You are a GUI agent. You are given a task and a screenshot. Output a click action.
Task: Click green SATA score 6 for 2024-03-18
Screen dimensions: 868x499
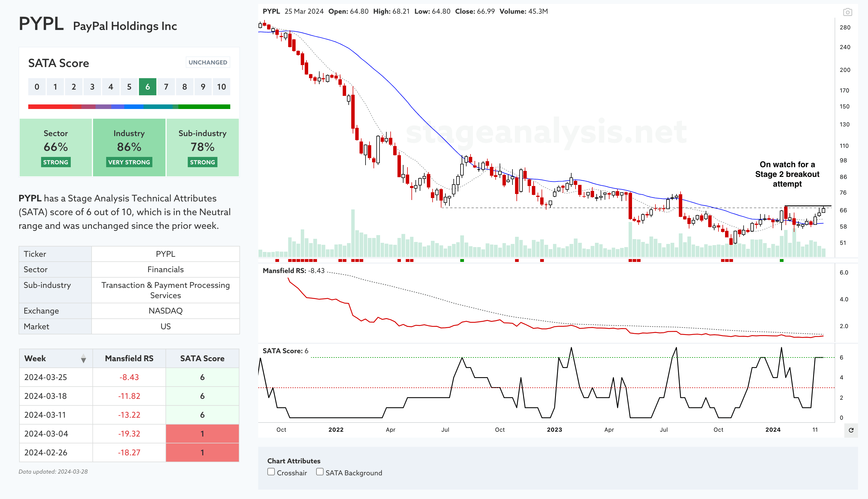tap(202, 396)
